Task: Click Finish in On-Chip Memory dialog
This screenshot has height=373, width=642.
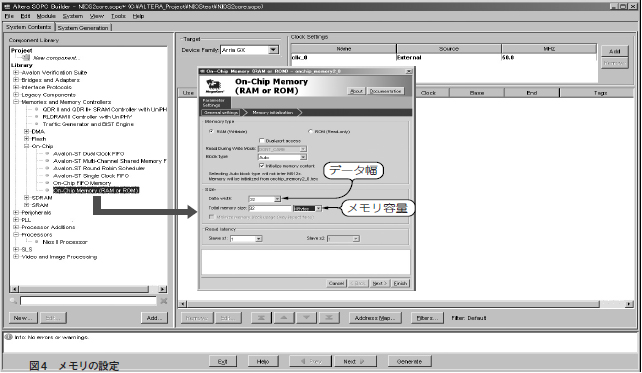Action: tap(400, 283)
